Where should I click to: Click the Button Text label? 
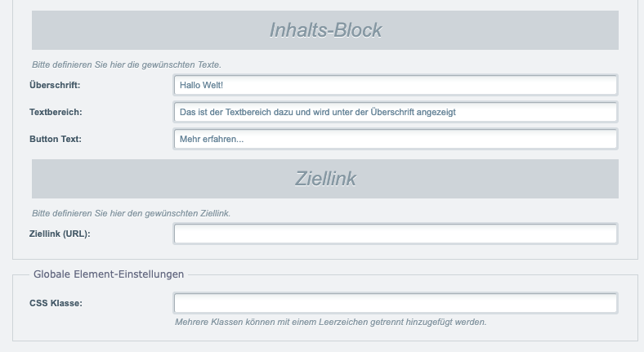coord(55,140)
